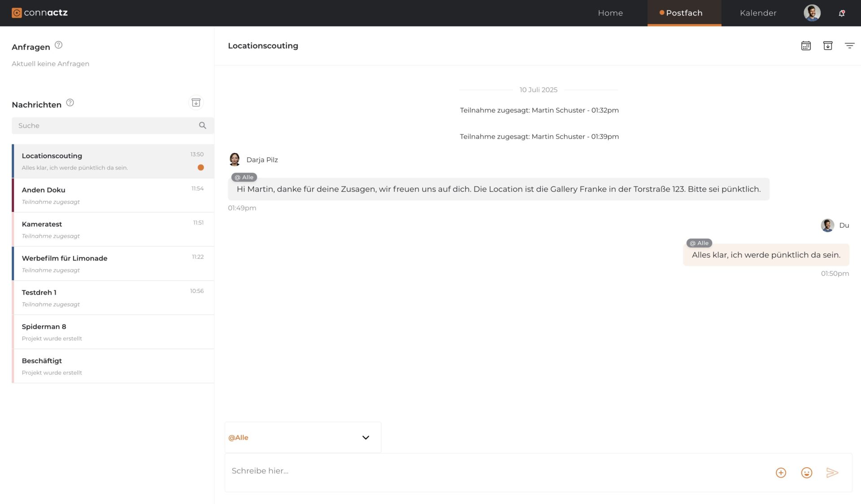Click the Schreibe hier message field

coord(493,471)
